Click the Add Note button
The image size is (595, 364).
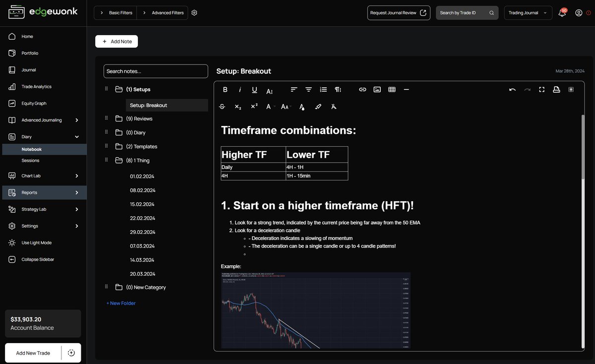(x=117, y=42)
